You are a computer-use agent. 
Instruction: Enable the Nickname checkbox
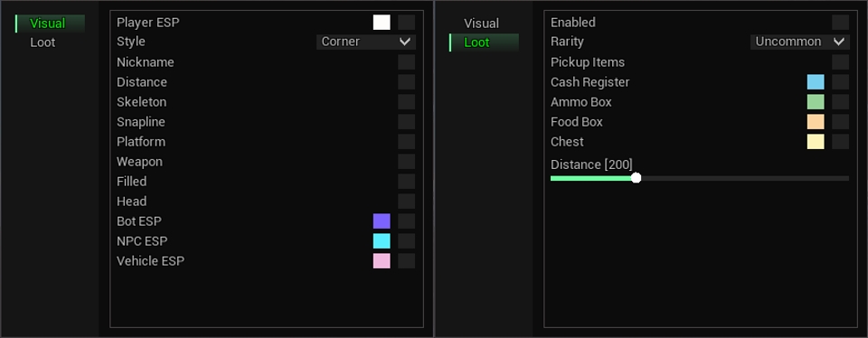(x=406, y=62)
